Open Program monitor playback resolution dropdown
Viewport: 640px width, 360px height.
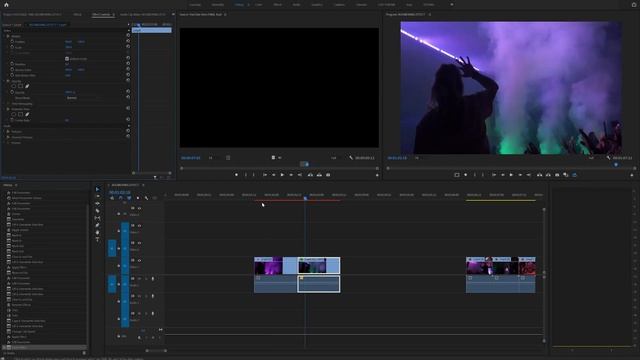point(592,158)
